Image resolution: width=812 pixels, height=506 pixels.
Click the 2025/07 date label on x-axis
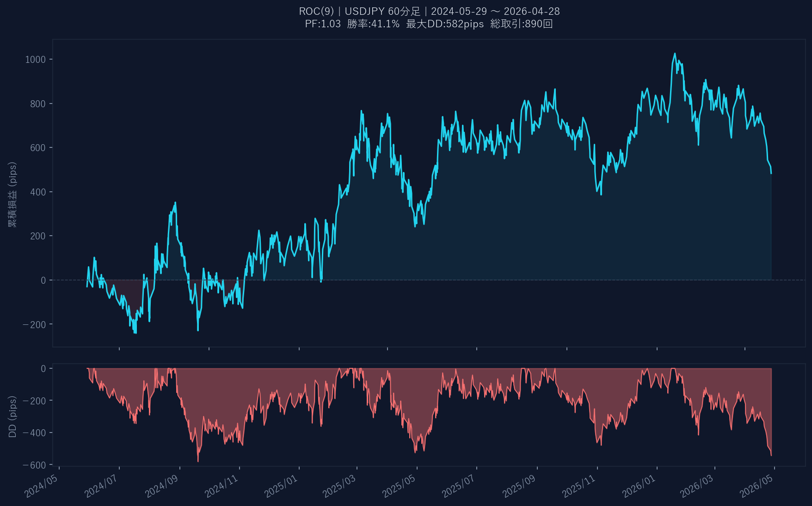coord(459,486)
